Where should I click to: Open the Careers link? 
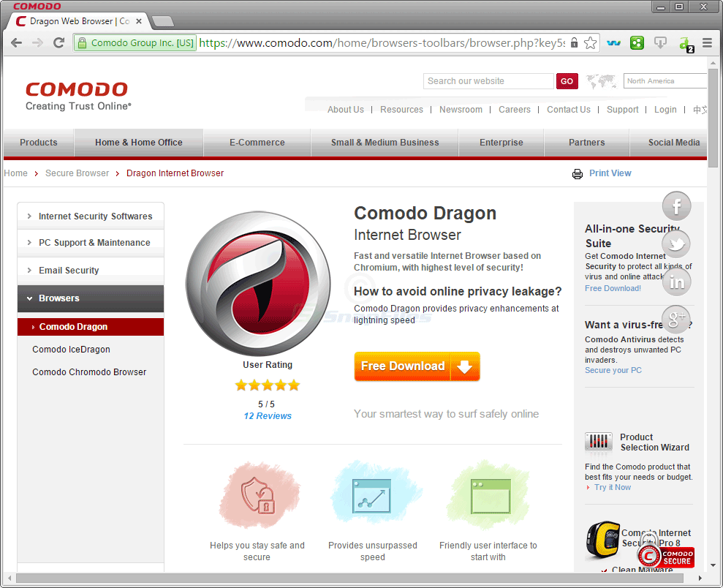[x=515, y=110]
